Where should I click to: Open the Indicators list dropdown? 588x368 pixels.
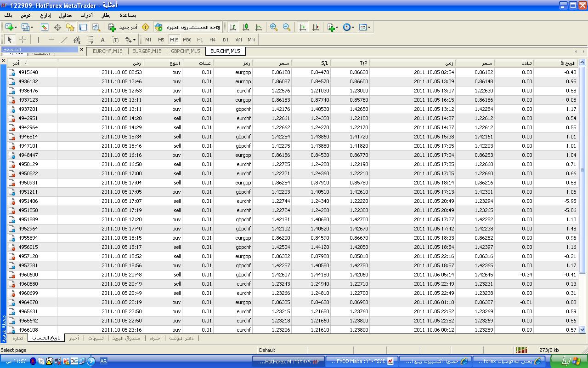coord(333,28)
